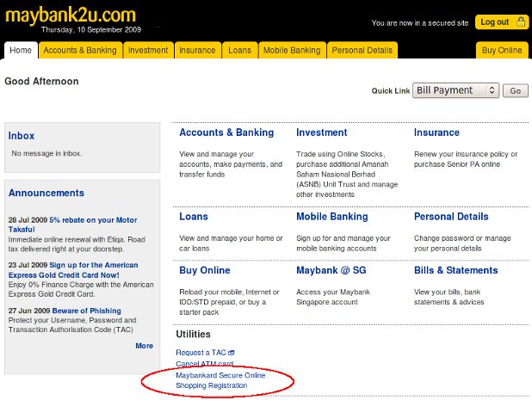The image size is (532, 406).
Task: Click the Go button beside Quick Link
Action: (516, 91)
